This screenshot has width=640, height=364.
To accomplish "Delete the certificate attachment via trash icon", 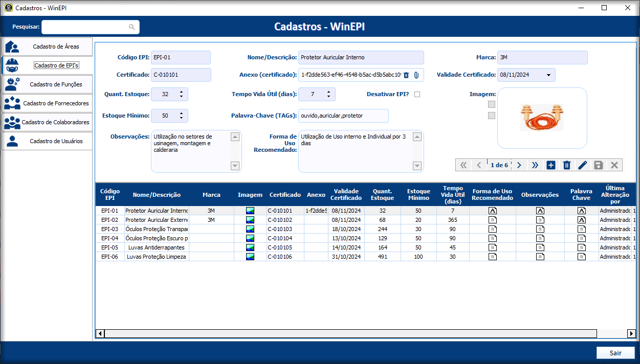I will pos(406,75).
